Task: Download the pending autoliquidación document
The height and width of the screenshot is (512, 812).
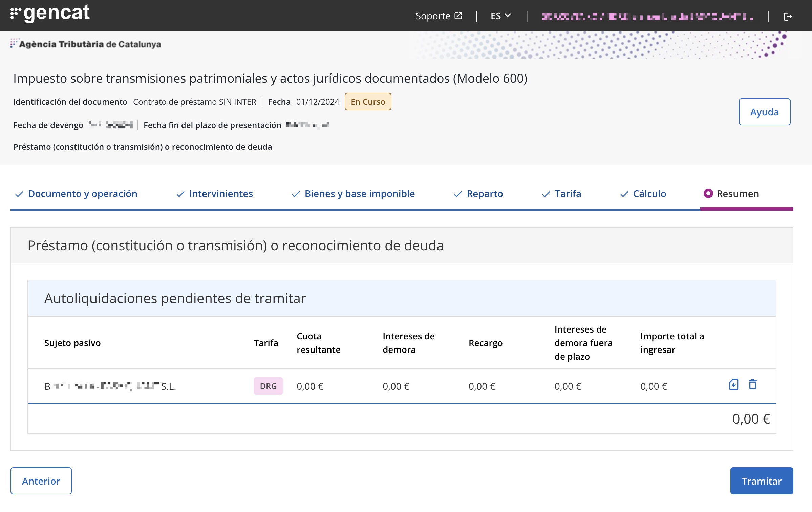Action: coord(733,385)
